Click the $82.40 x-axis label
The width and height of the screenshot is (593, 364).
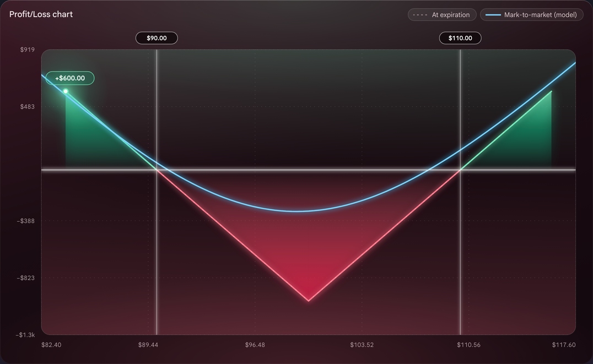pyautogui.click(x=51, y=345)
